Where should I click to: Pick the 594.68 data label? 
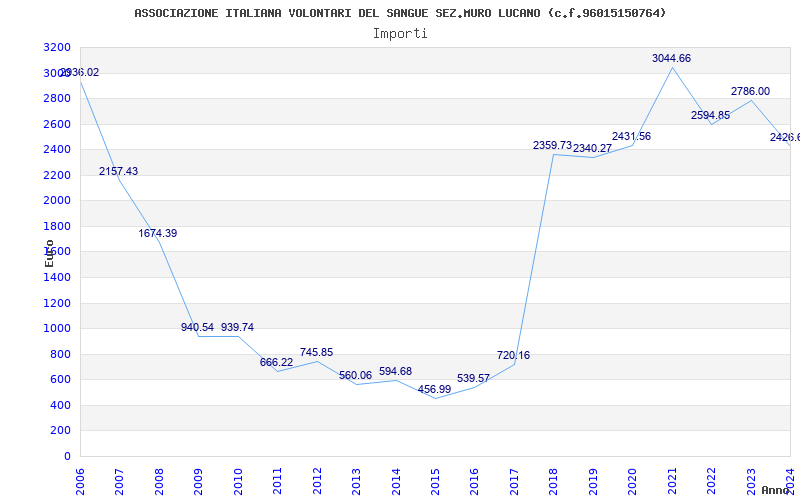tap(395, 371)
